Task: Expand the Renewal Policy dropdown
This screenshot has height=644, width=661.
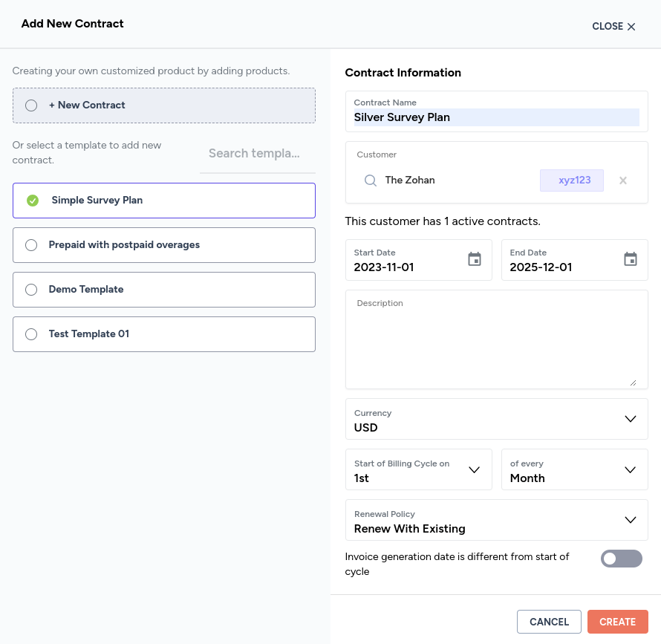Action: pyautogui.click(x=631, y=520)
